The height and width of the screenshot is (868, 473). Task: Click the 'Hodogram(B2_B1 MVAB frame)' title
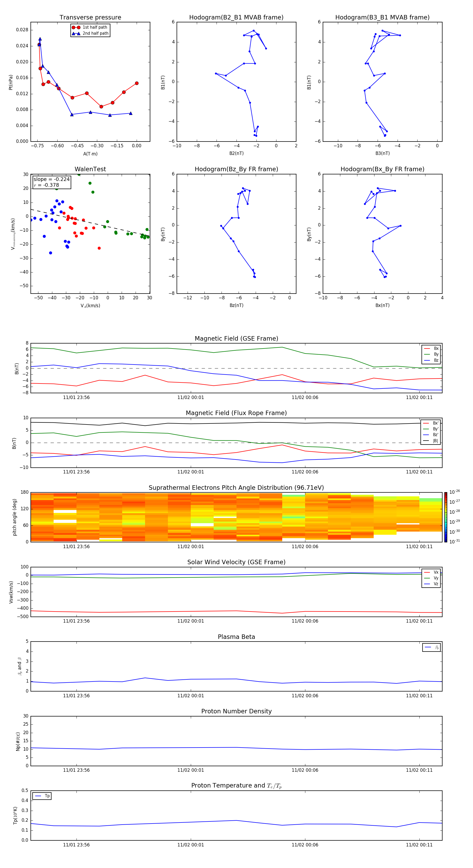(236, 18)
